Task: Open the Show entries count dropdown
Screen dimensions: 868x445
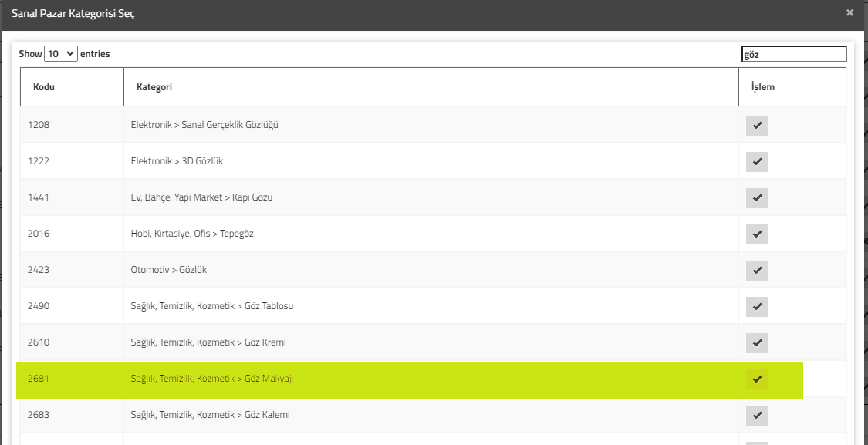Action: 61,54
